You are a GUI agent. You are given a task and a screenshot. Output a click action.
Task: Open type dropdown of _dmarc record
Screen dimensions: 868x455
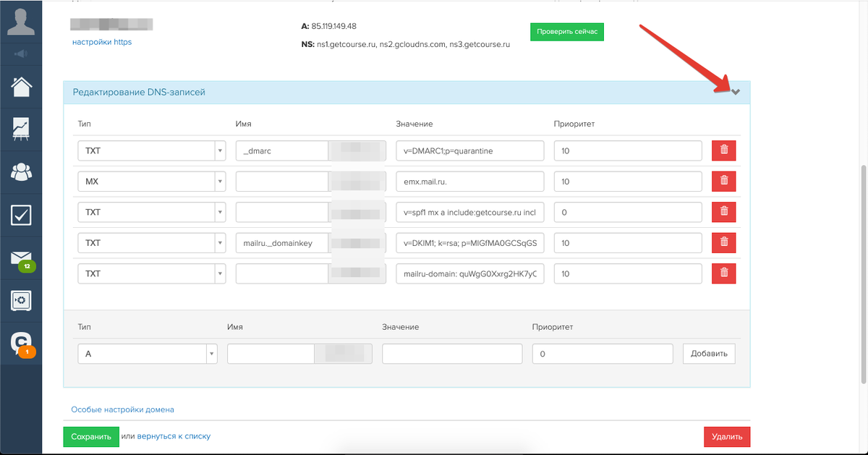tap(151, 150)
